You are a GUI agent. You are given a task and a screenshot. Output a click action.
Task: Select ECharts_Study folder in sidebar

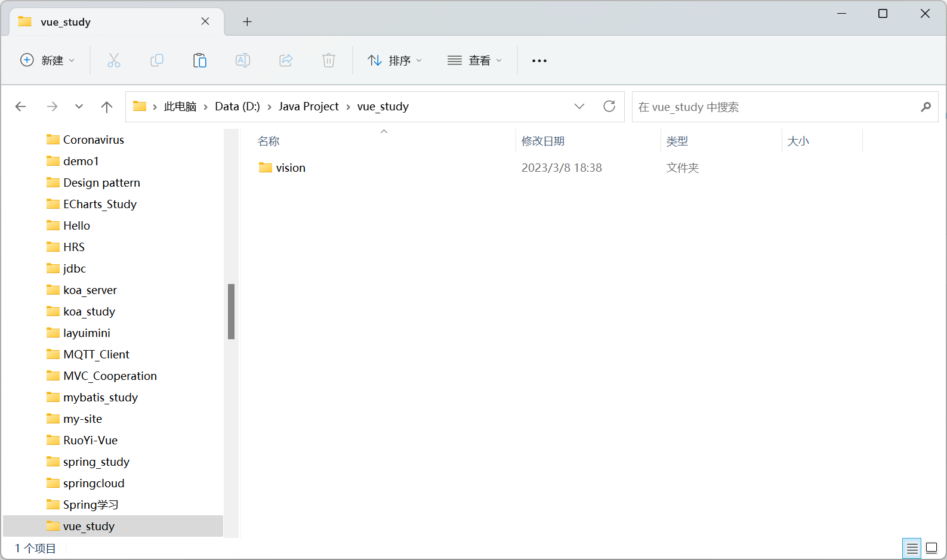pos(100,204)
